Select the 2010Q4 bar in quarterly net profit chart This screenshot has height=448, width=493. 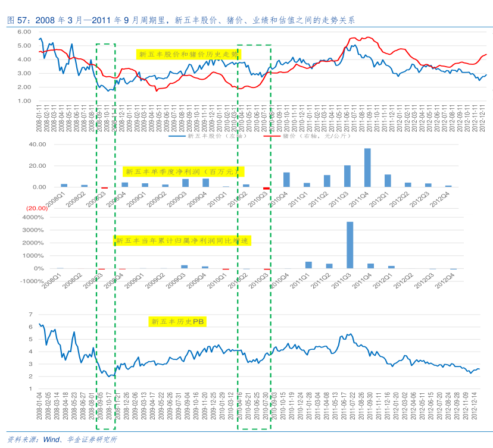[x=286, y=180]
